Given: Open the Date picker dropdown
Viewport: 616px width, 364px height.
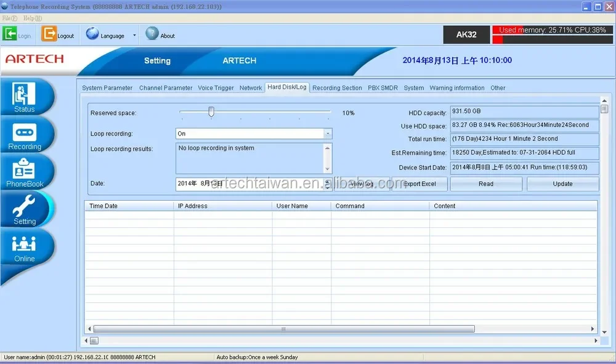Looking at the screenshot, I should [328, 183].
